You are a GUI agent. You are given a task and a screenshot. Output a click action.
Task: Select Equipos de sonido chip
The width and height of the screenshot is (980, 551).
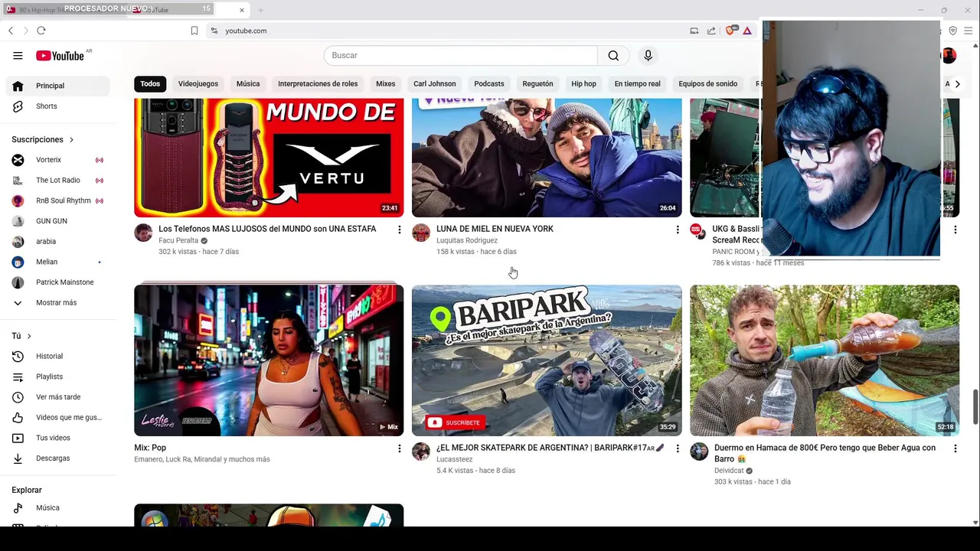708,84
